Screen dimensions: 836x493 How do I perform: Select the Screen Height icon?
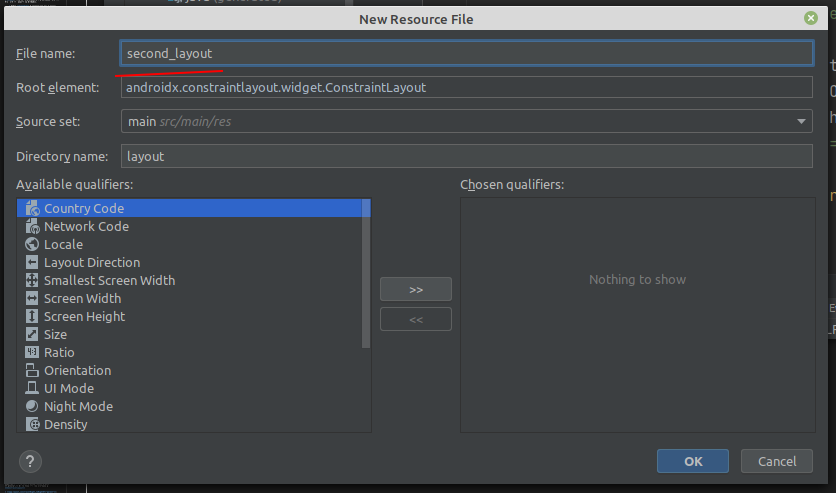33,316
